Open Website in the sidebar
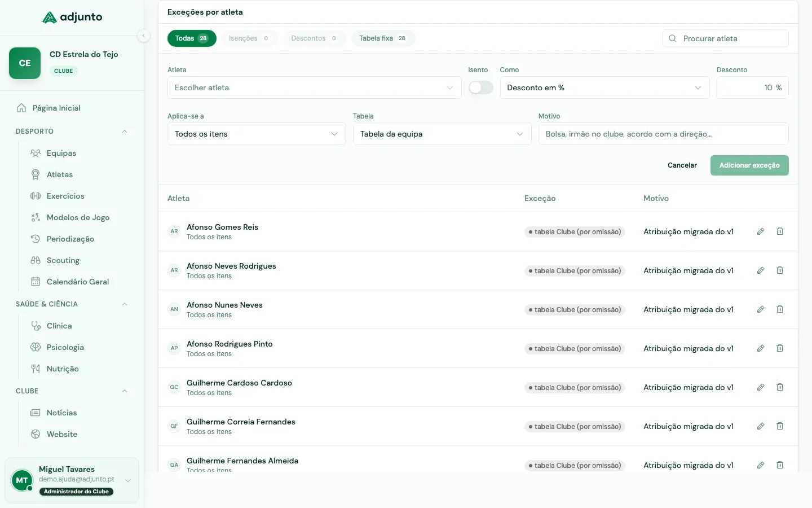Viewport: 812px width, 508px height. (x=62, y=434)
